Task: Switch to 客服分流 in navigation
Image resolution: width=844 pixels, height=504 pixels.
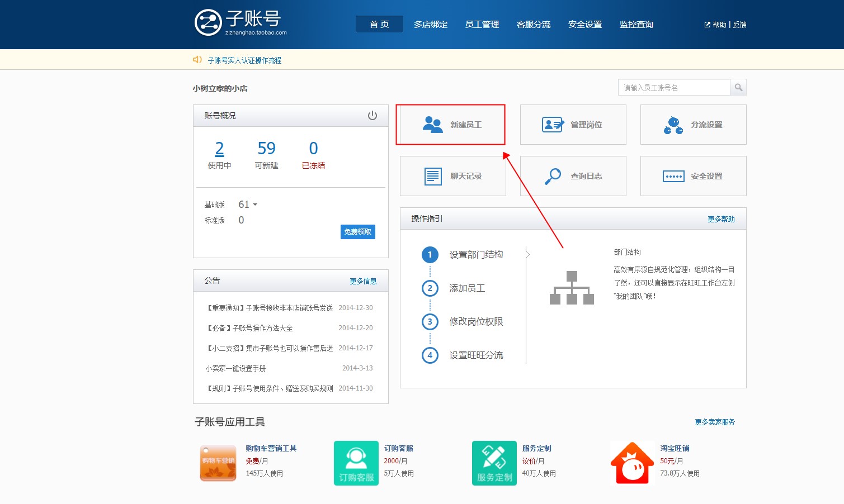Action: click(x=533, y=25)
